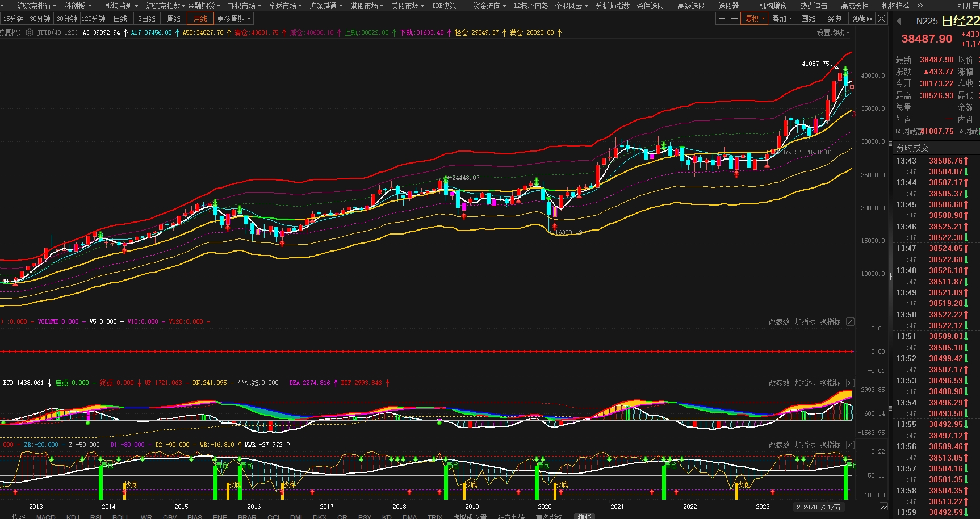Click 换指标 in VOLUME panel
Screen dimensions: 980x519
[830, 321]
